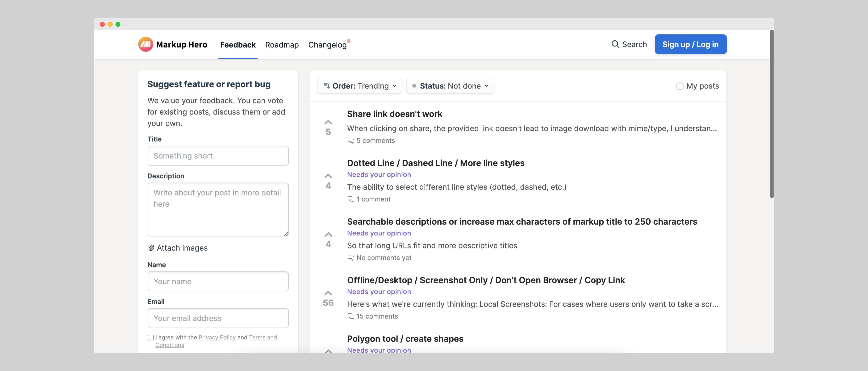Click comment icon beside '15 comments'
Image resolution: width=868 pixels, height=371 pixels.
click(351, 316)
